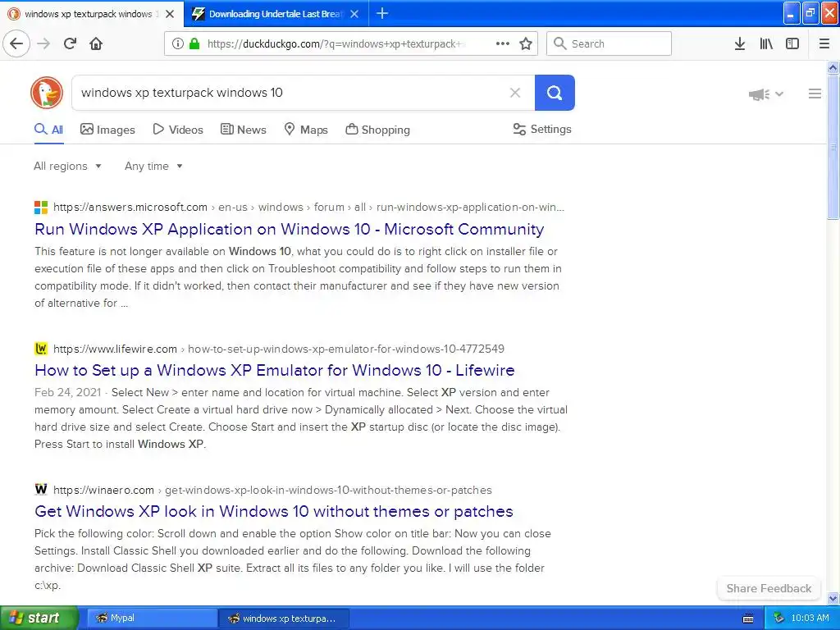Viewport: 840px width, 630px height.
Task: Go back to the previous page
Action: 16,43
